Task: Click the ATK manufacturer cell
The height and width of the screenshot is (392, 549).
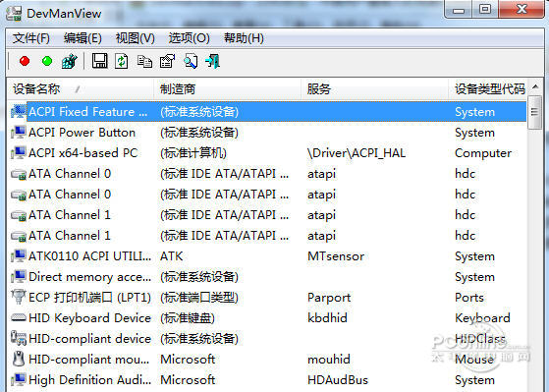Action: 172,256
